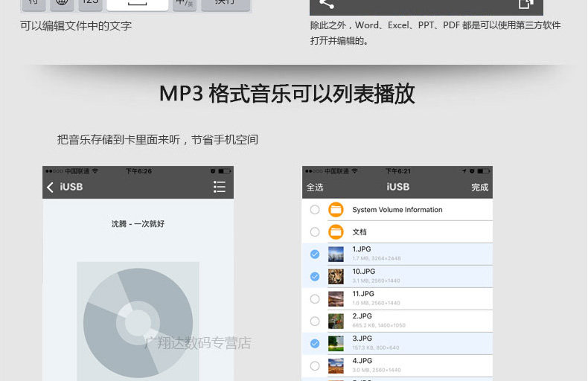Tap 全选 to select all files
The height and width of the screenshot is (381, 588).
click(315, 187)
